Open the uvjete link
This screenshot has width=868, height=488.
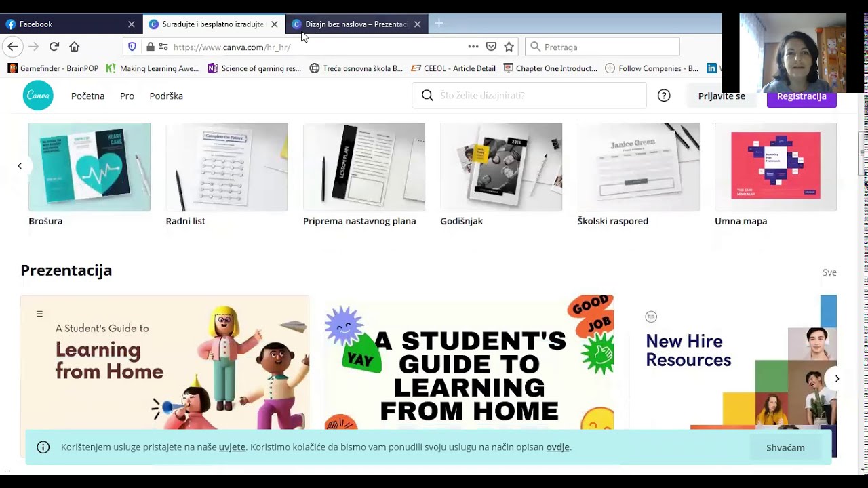tap(232, 447)
